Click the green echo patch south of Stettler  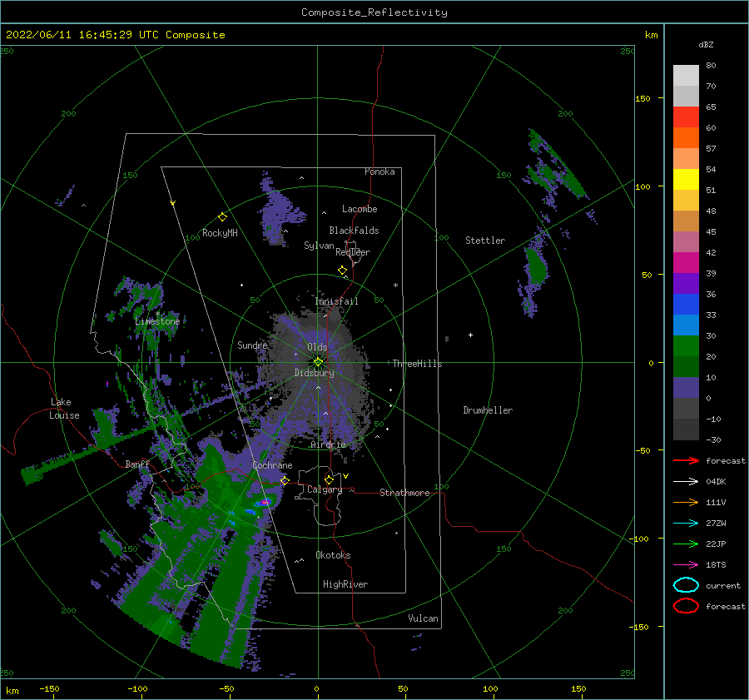pos(536,266)
